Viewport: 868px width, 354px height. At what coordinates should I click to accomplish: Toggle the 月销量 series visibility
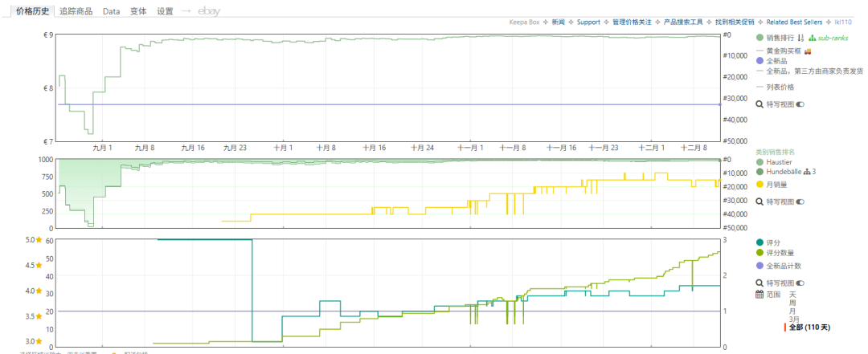pyautogui.click(x=759, y=184)
